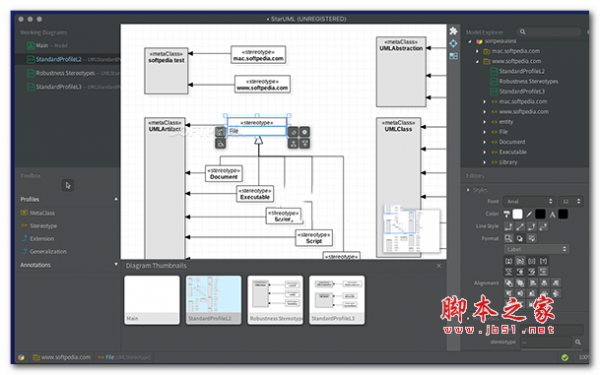Click the stereotype property search magnifier
This screenshot has width=600, height=375.
point(577,342)
